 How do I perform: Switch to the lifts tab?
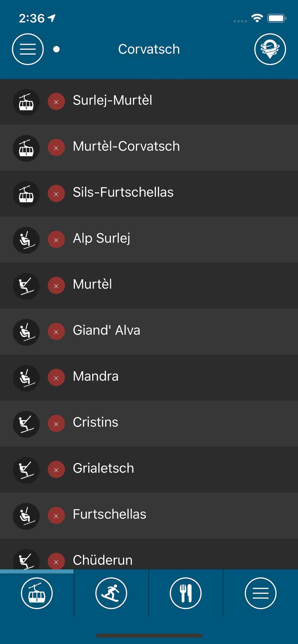[37, 593]
